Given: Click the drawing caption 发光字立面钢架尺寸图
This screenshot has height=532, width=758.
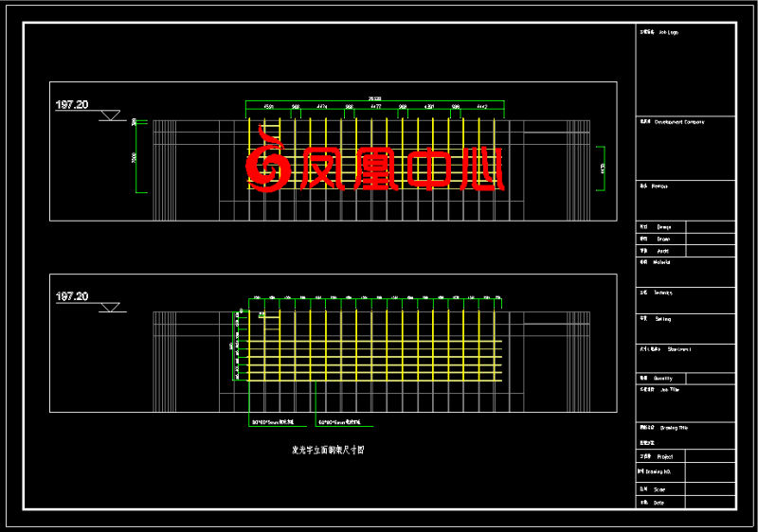Looking at the screenshot, I should click(328, 450).
